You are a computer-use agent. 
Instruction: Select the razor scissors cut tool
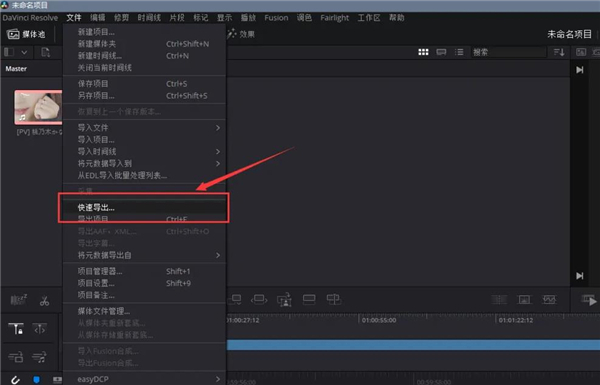click(x=44, y=301)
